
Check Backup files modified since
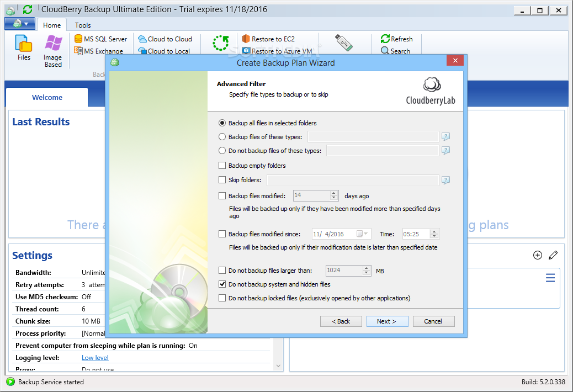[222, 234]
